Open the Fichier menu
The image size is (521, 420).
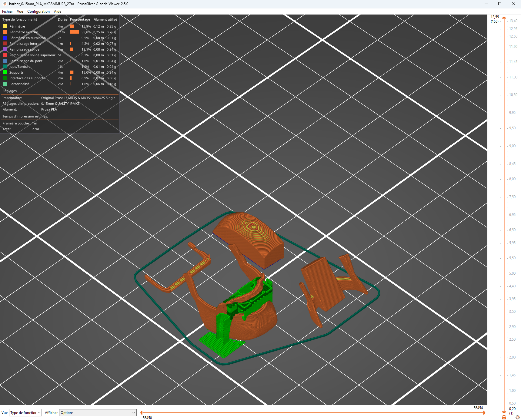pyautogui.click(x=8, y=12)
